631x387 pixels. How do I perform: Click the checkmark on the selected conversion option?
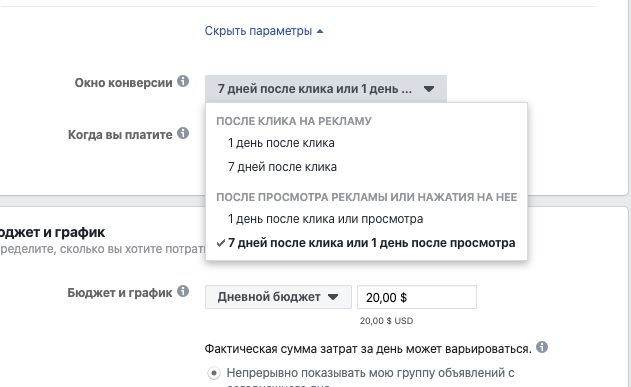pos(221,243)
